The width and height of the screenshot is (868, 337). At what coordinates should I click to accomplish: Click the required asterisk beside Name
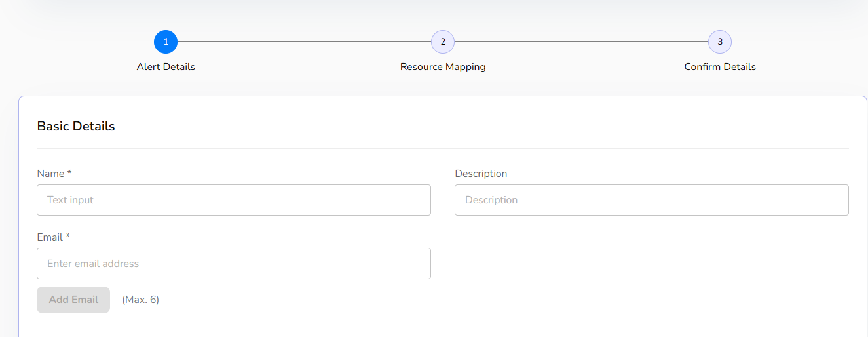click(x=69, y=173)
